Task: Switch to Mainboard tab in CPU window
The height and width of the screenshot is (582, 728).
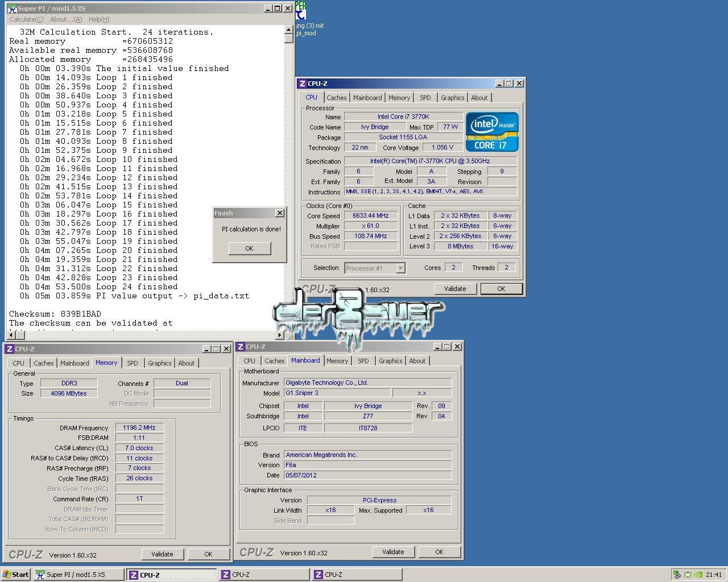Action: [x=367, y=98]
